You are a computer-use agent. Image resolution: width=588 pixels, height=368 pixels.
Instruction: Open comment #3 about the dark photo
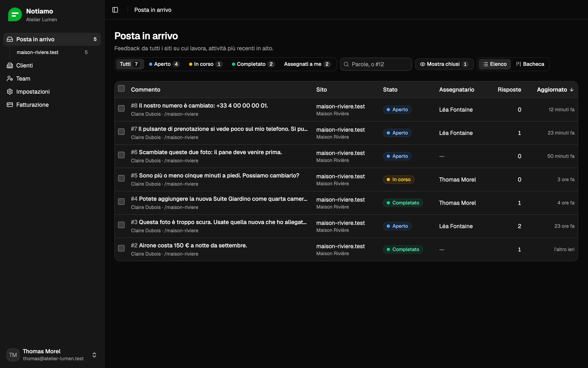[x=219, y=222]
